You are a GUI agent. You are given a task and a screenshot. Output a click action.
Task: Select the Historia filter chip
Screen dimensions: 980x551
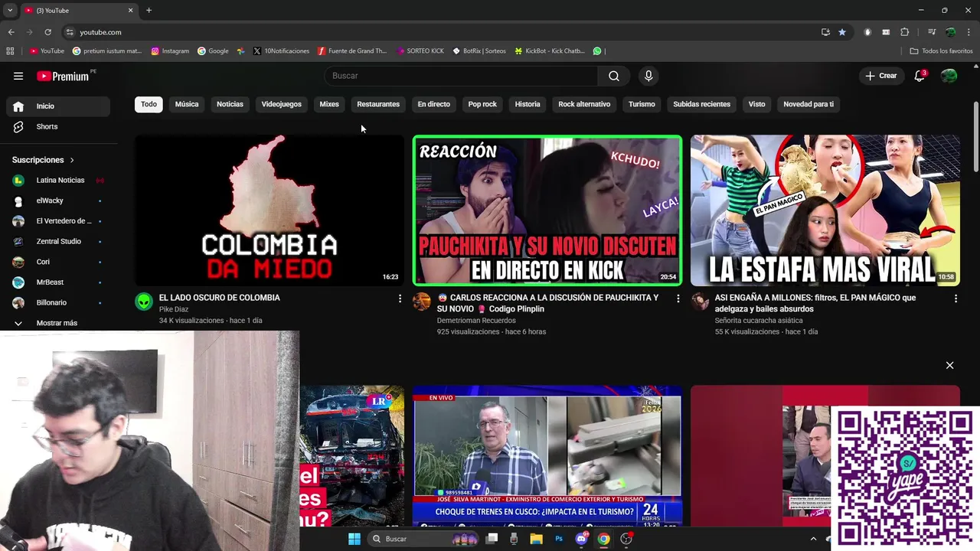click(x=528, y=104)
